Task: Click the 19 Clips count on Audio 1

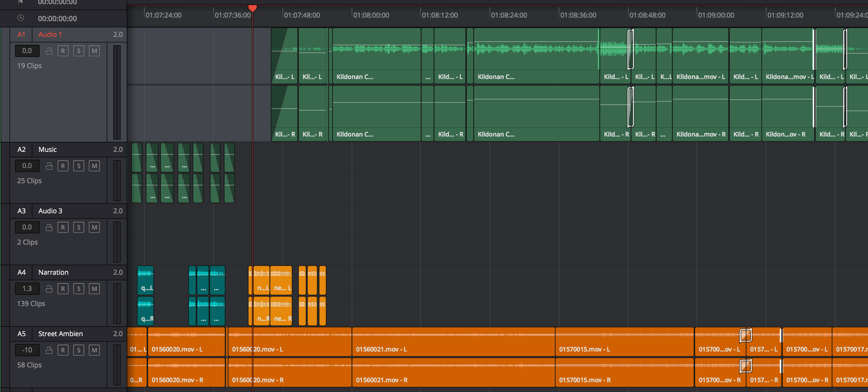Action: [29, 66]
